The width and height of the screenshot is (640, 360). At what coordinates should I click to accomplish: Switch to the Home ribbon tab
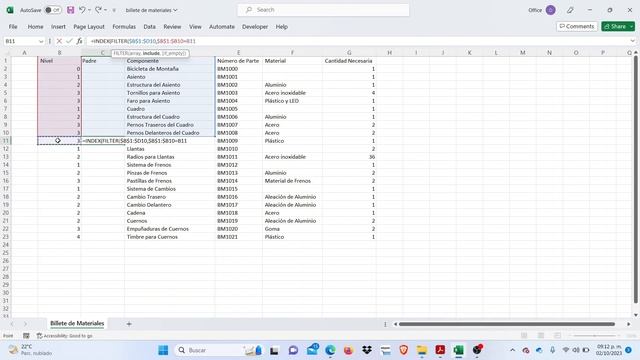(x=36, y=27)
